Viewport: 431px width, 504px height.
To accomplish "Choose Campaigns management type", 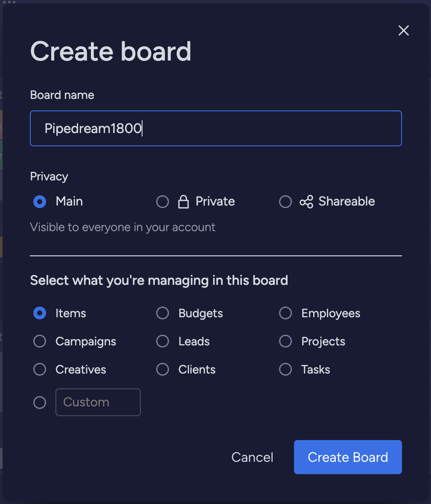I will pyautogui.click(x=40, y=341).
